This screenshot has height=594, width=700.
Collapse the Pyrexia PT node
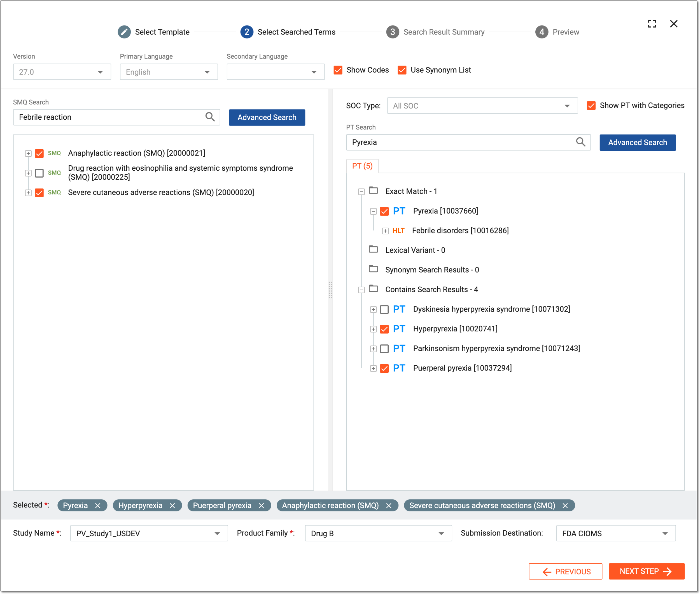[373, 212]
